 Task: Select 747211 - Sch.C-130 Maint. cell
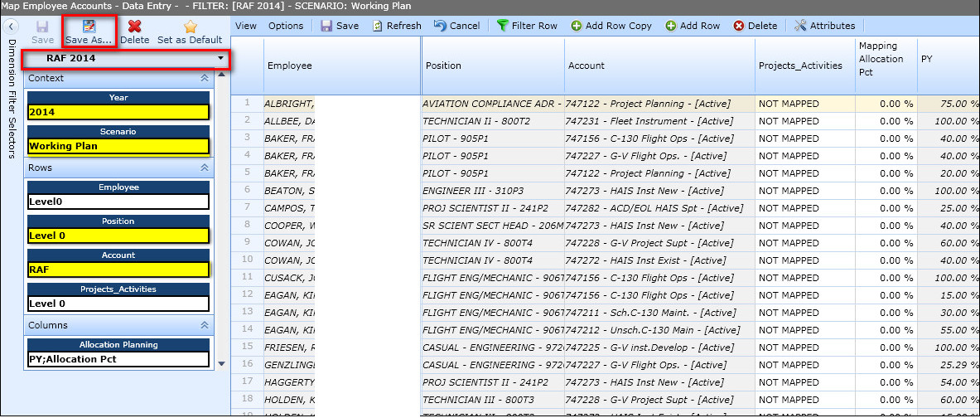point(659,312)
